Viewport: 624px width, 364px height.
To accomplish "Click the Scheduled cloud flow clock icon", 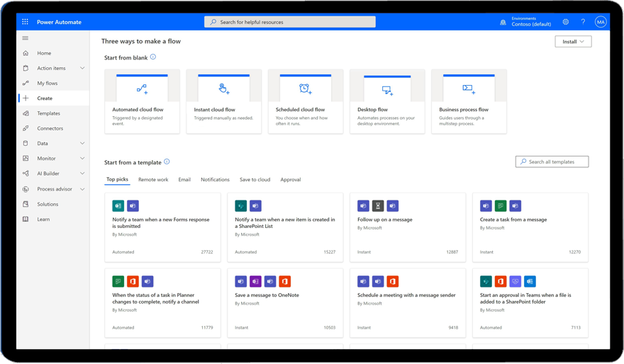I will [306, 89].
